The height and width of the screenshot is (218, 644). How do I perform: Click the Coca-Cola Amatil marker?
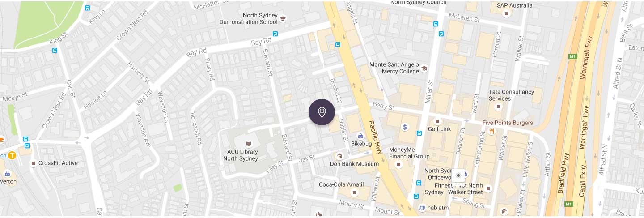(x=355, y=192)
